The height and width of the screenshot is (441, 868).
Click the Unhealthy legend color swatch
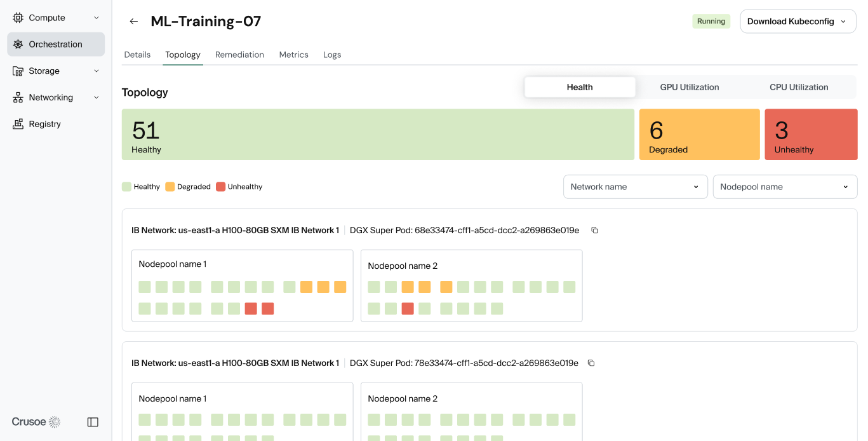click(220, 187)
